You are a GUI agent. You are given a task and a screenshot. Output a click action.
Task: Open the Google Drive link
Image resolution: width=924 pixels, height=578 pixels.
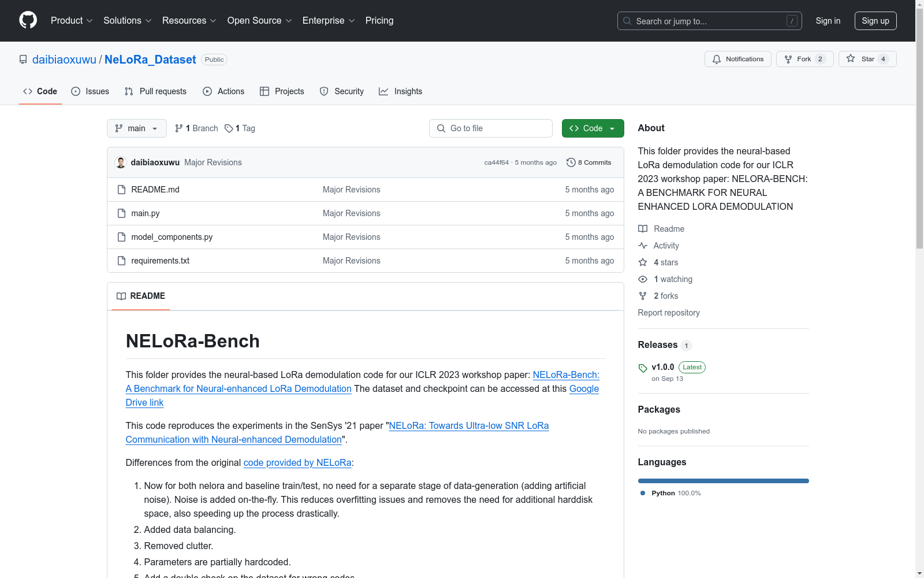click(584, 389)
